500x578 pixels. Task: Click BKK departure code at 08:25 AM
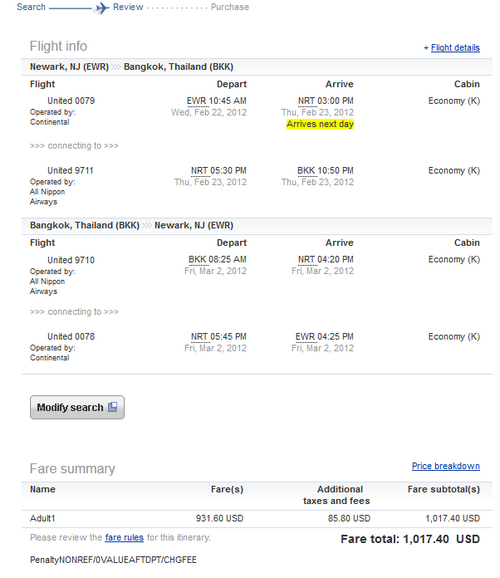click(197, 260)
